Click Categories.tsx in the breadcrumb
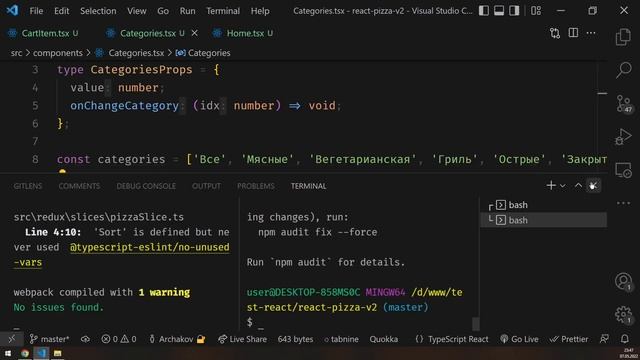The image size is (640, 360). pyautogui.click(x=136, y=53)
